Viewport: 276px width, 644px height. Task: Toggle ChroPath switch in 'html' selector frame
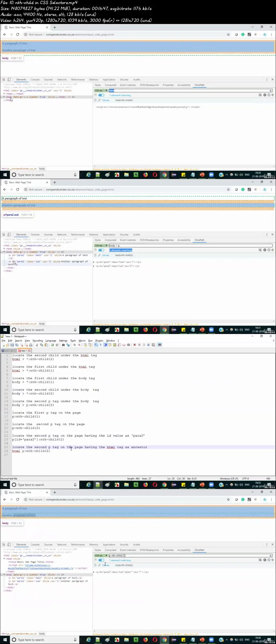(101, 95)
